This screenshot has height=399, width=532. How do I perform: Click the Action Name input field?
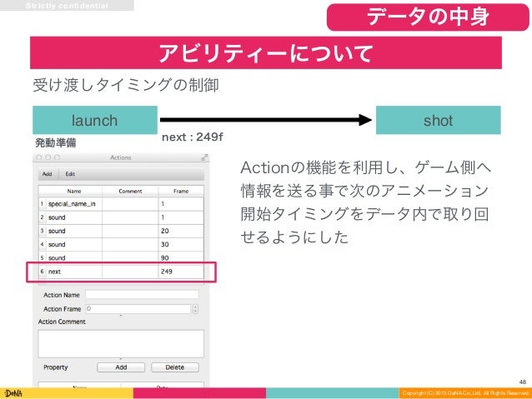tap(142, 295)
